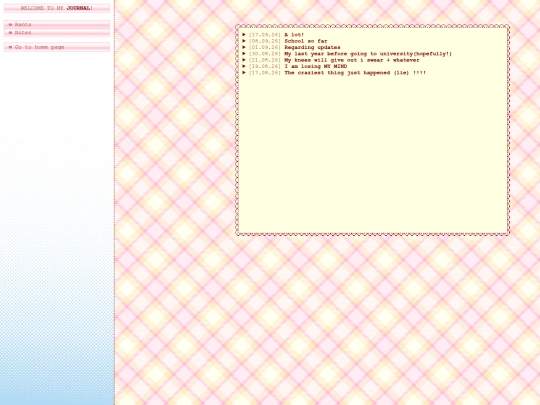Screen dimensions: 540x405
Task: Select the entry title 'School so far'
Action: pos(306,41)
